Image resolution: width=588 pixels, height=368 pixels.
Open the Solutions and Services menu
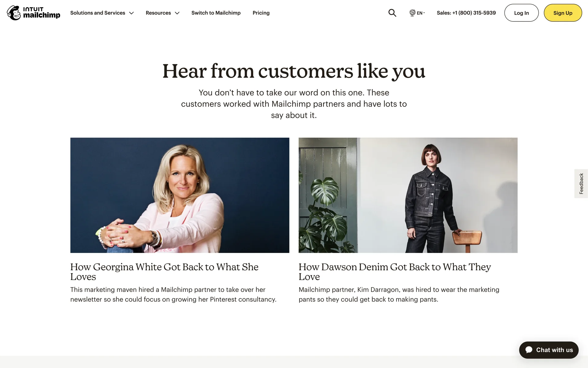point(98,13)
